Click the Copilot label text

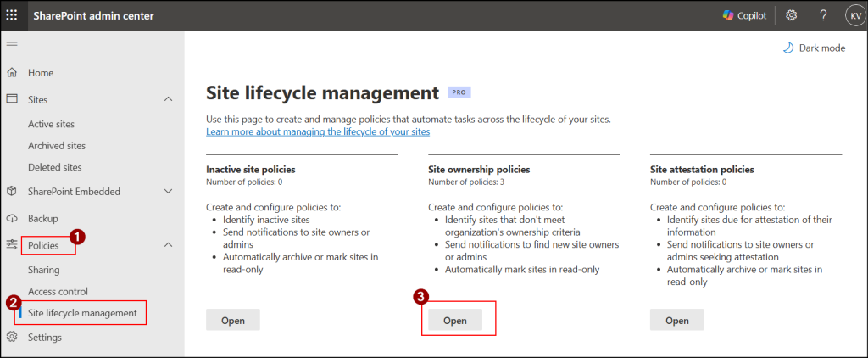click(752, 15)
